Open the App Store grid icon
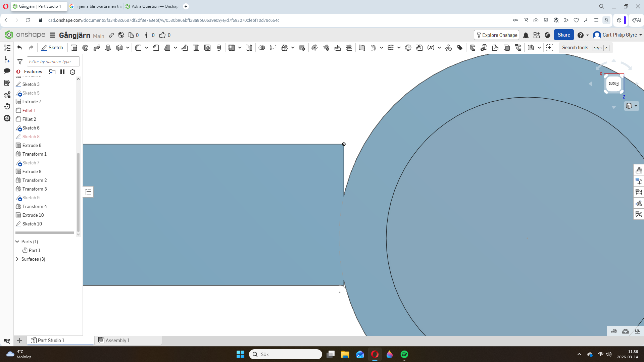 (x=537, y=35)
